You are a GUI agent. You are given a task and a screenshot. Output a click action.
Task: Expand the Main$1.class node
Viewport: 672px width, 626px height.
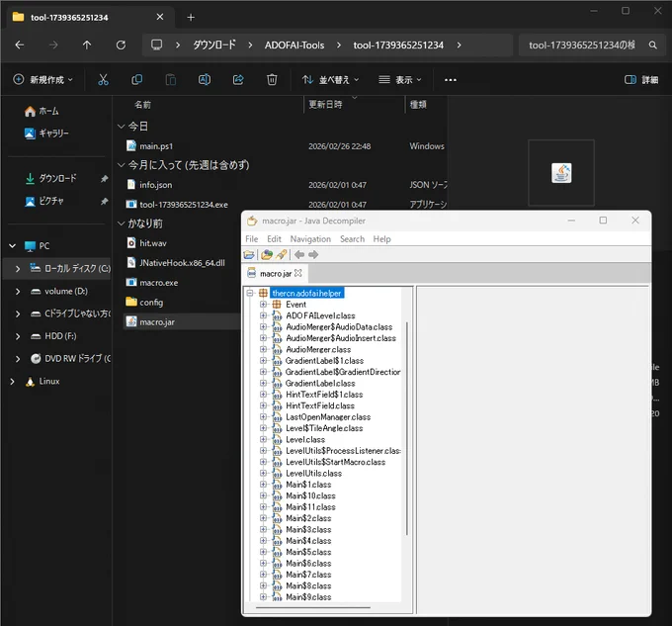point(264,485)
